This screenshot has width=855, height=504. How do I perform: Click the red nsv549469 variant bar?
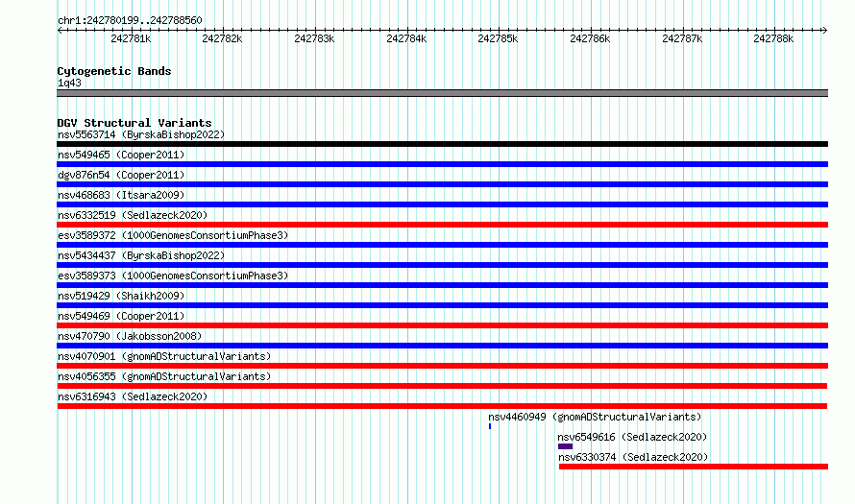[x=442, y=325]
